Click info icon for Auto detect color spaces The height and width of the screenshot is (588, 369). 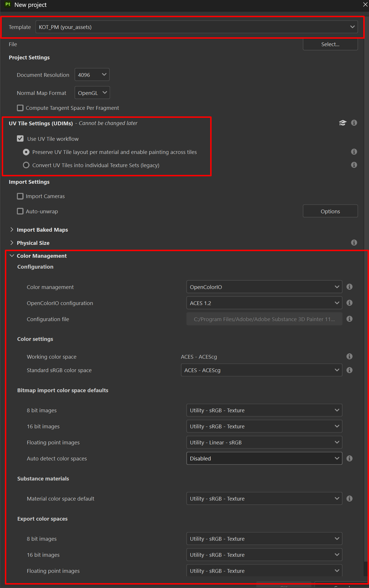coord(350,458)
